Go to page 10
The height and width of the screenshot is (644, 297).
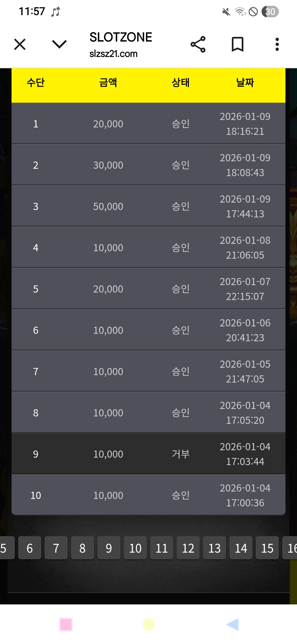[135, 548]
